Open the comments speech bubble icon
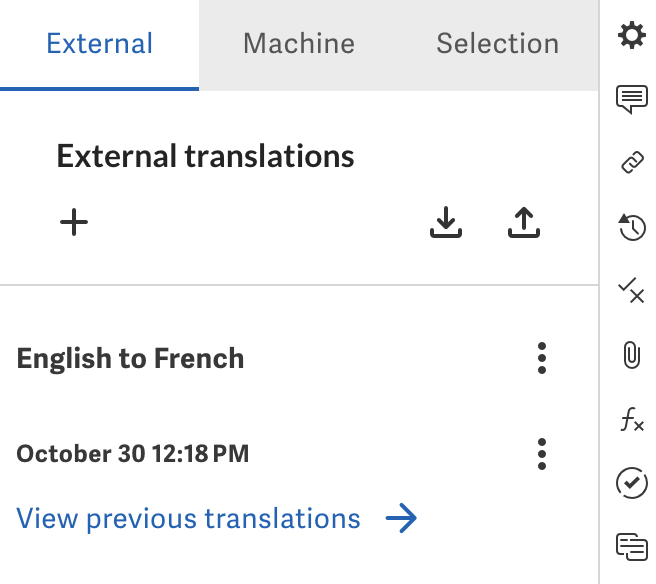The height and width of the screenshot is (584, 656). click(x=631, y=100)
